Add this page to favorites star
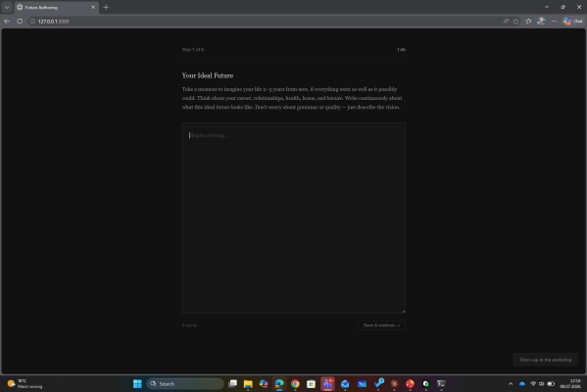Viewport: 587px width, 392px height. [515, 22]
